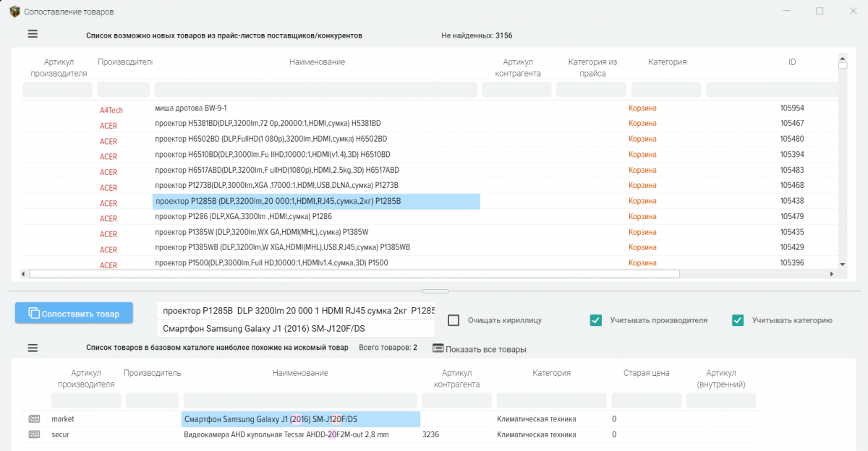Click the up arrow of the vertical scrollbar
This screenshot has width=868, height=451.
[x=842, y=57]
